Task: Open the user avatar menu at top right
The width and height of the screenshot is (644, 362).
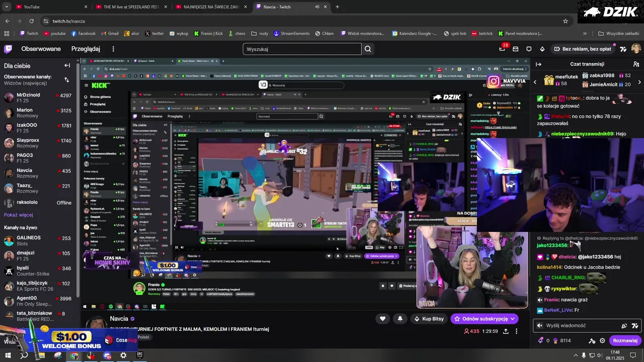Action: coord(636,49)
